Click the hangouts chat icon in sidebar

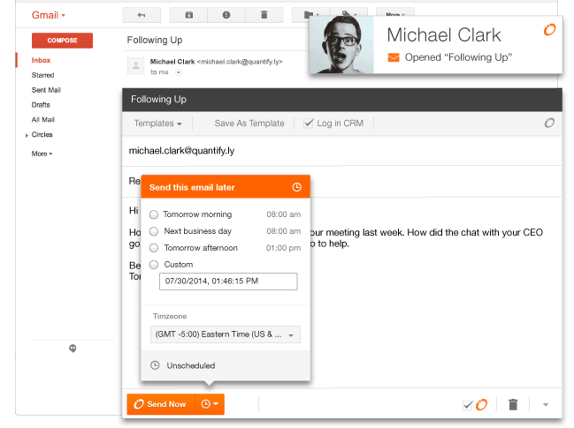(x=72, y=348)
